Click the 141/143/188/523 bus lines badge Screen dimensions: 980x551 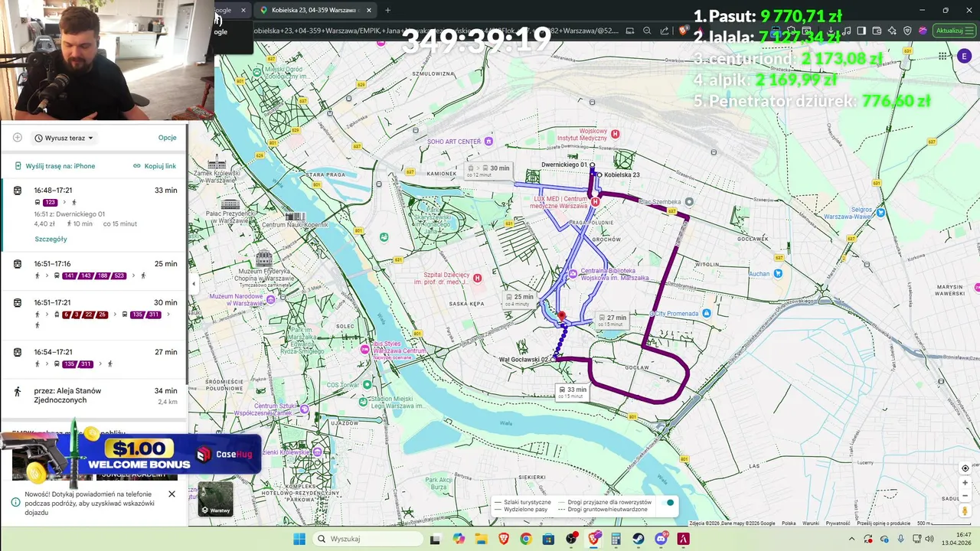(x=94, y=275)
